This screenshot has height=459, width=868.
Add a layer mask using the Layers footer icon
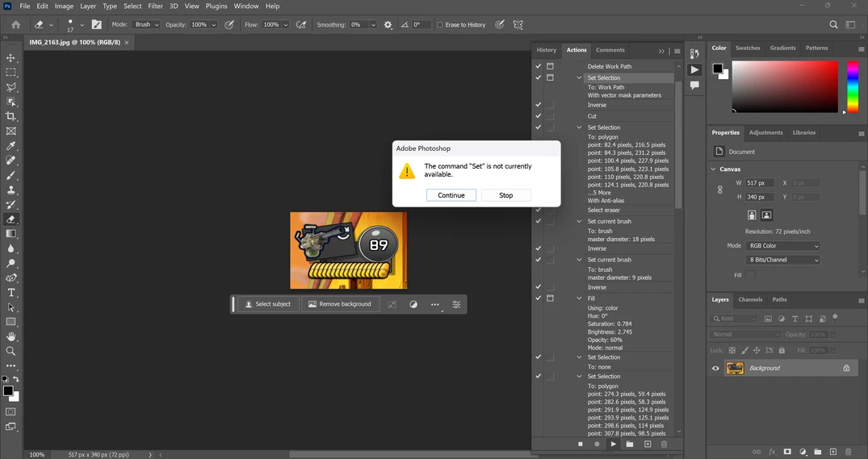(x=787, y=452)
